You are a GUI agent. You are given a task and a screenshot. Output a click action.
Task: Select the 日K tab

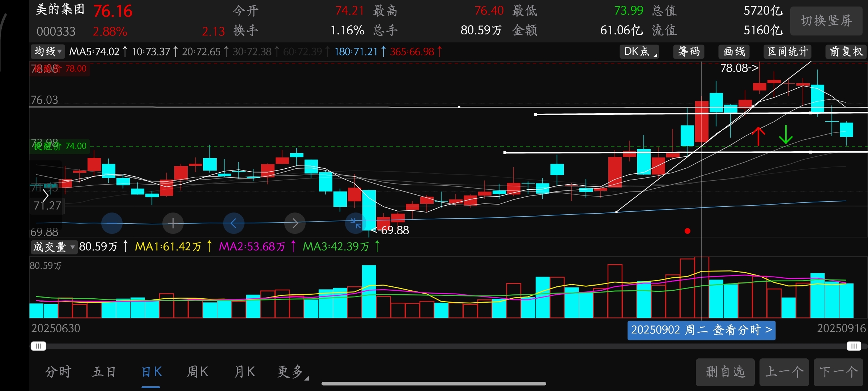click(151, 372)
